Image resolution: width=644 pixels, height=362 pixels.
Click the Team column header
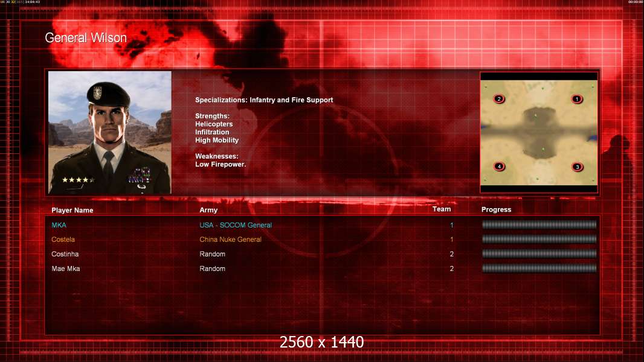point(442,209)
